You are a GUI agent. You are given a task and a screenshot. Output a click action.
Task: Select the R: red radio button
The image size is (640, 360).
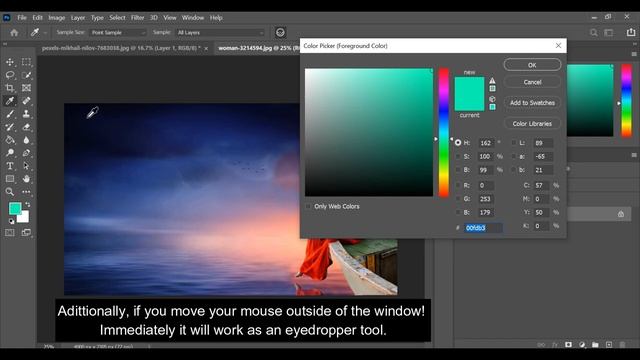(x=458, y=185)
